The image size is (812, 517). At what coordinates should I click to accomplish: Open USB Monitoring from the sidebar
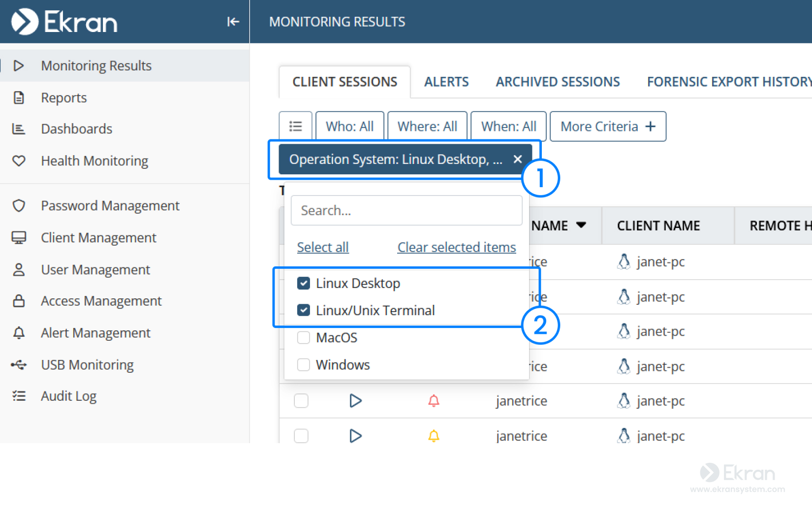(x=87, y=365)
